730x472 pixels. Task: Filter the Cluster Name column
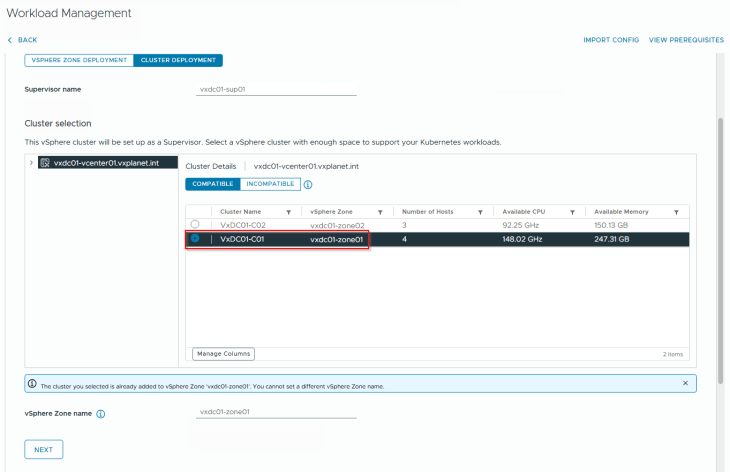[x=288, y=212]
